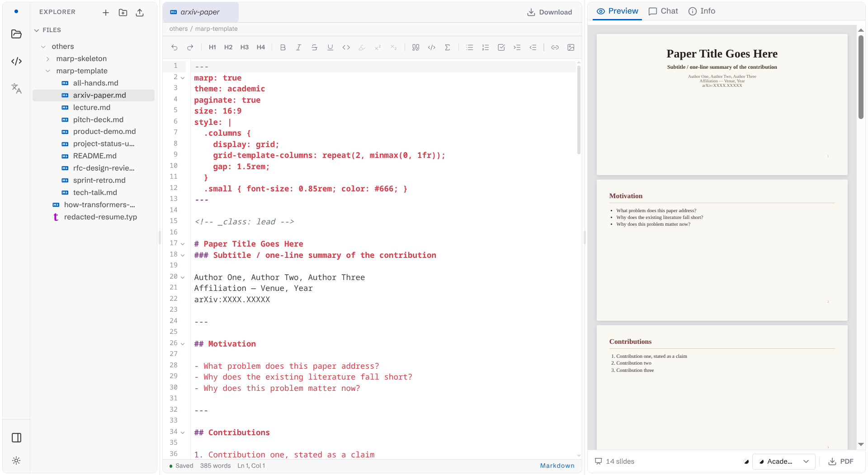This screenshot has height=475, width=868.
Task: Insert a hyperlink
Action: click(x=555, y=47)
